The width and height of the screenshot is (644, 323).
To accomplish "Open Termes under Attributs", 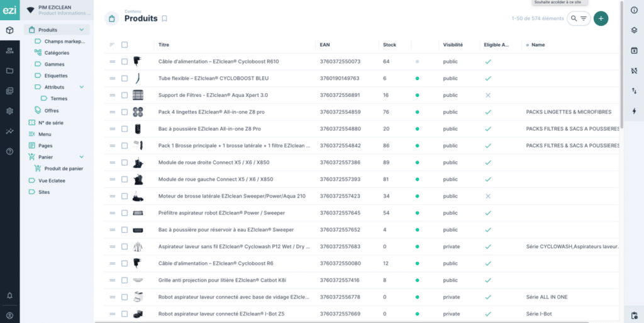I will (58, 99).
